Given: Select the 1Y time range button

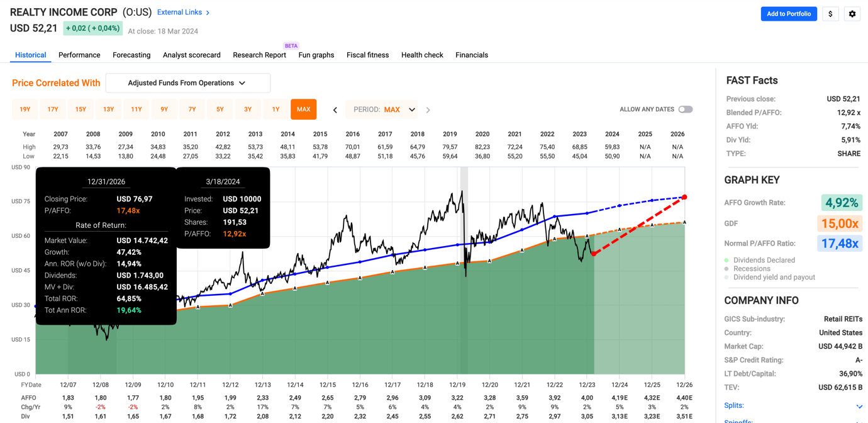Looking at the screenshot, I should (275, 110).
